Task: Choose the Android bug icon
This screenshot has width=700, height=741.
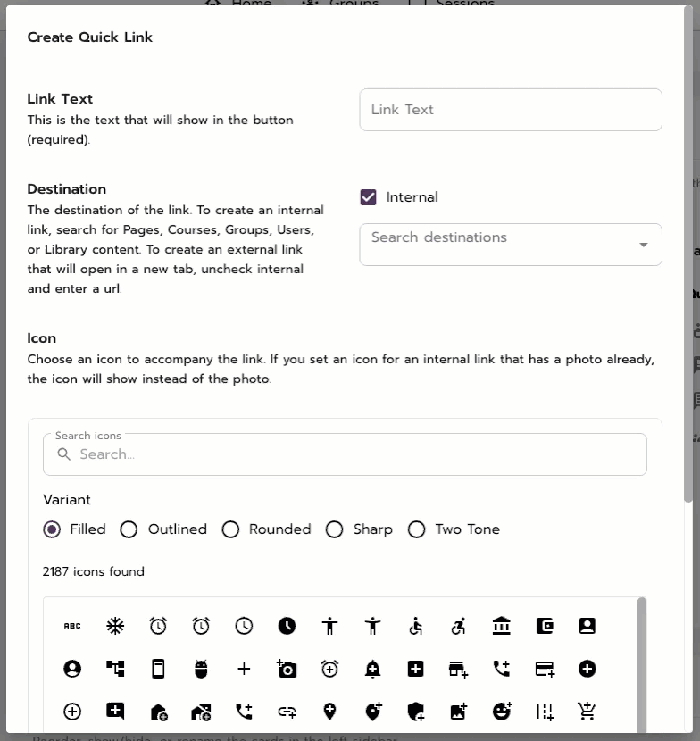Action: [x=202, y=669]
